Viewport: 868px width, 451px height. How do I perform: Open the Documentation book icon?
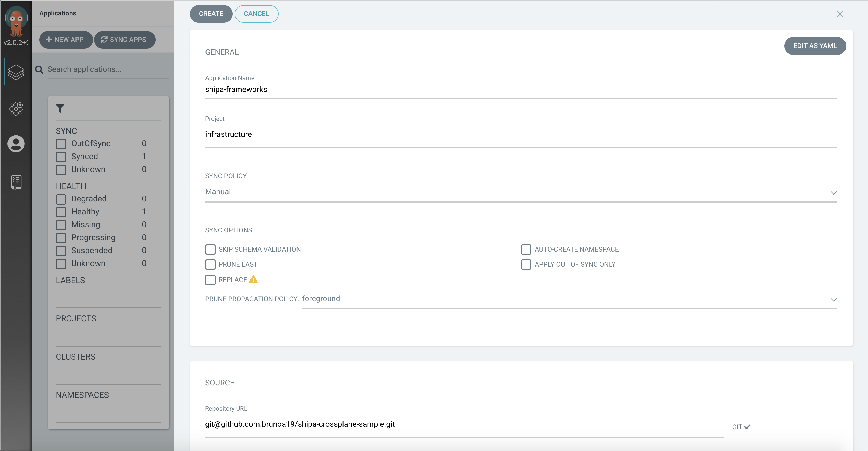pyautogui.click(x=16, y=182)
